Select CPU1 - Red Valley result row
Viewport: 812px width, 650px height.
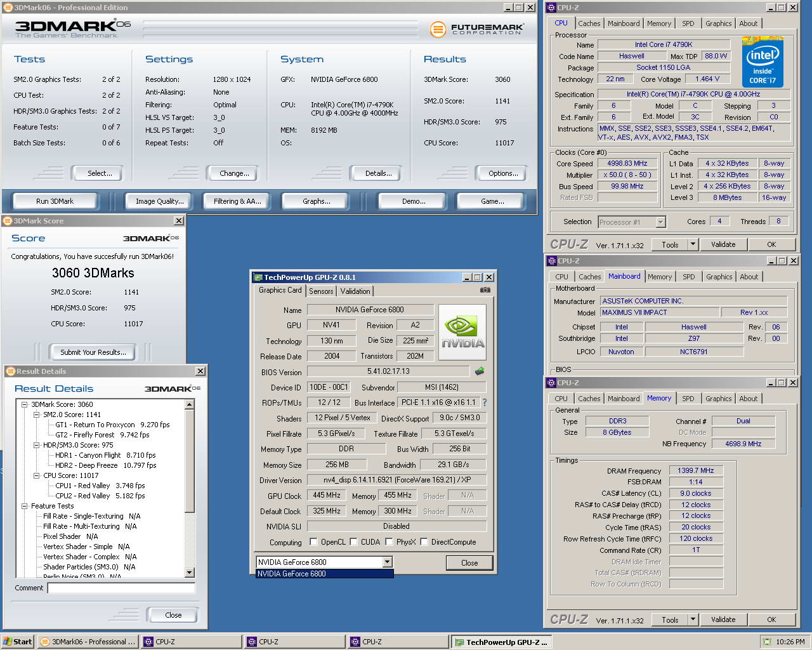[x=100, y=486]
